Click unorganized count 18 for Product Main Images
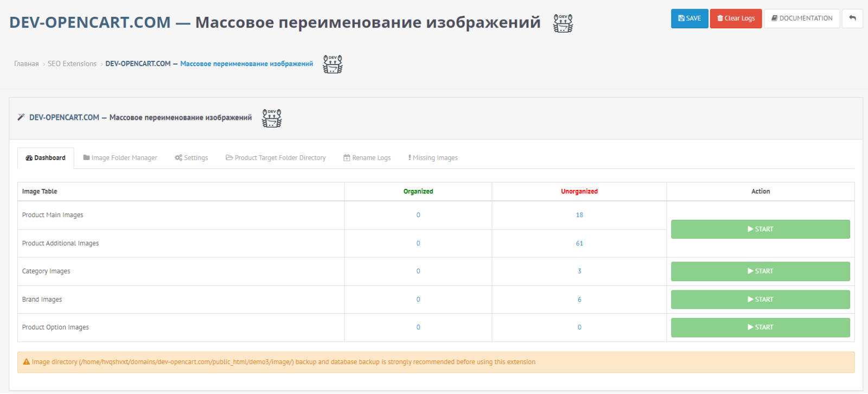Viewport: 868px width, 394px height. click(x=579, y=215)
